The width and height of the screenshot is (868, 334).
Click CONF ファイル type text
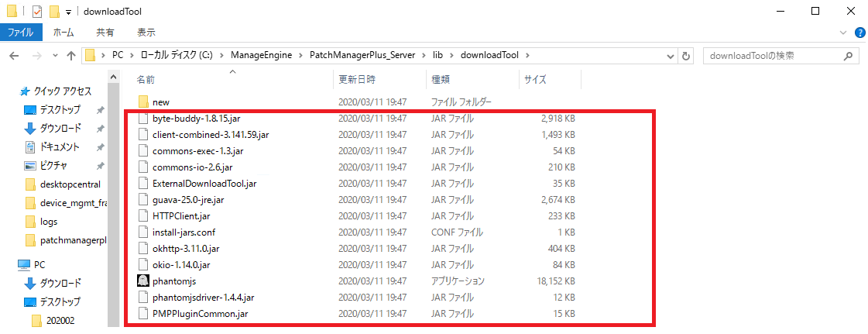(x=458, y=232)
